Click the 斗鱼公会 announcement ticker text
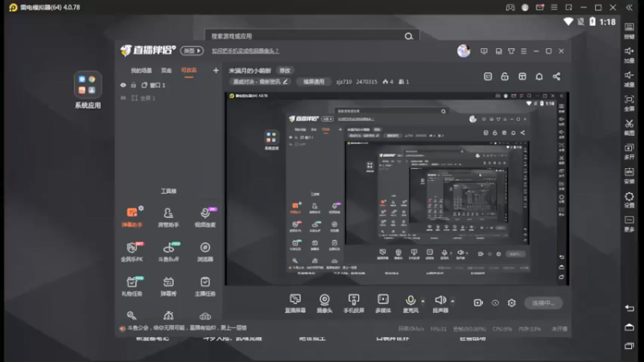Viewport: 644px width, 362px height. click(x=187, y=328)
